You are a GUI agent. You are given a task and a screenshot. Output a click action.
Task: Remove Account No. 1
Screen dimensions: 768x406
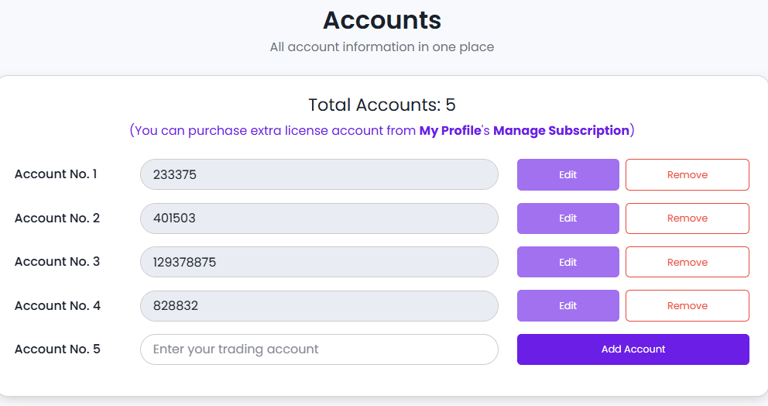687,175
